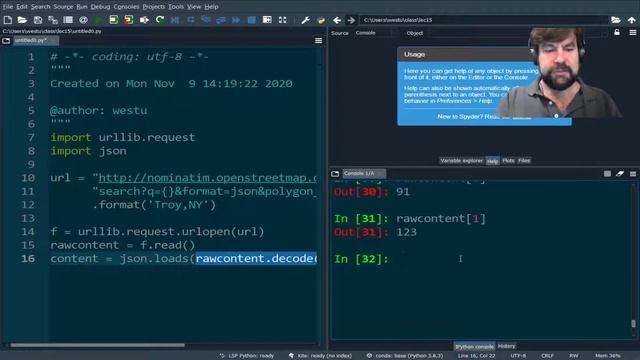This screenshot has width=640, height=360.
Task: Save the current file
Action: (x=38, y=20)
